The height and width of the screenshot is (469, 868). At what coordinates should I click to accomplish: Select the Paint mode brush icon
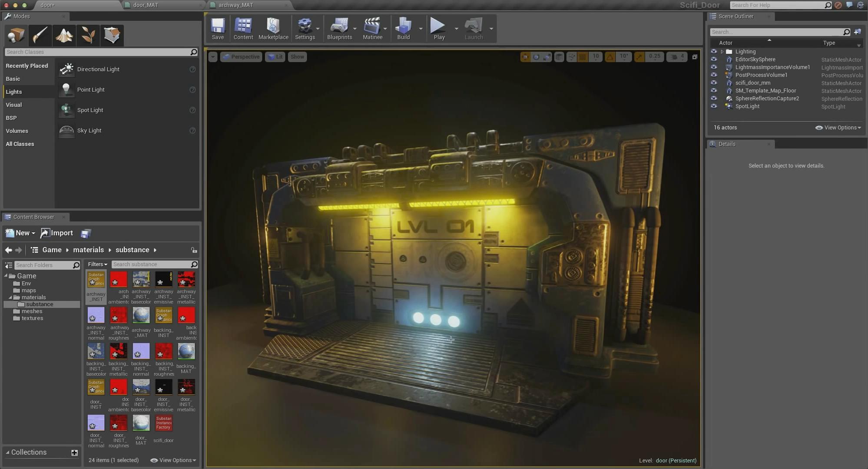(x=40, y=35)
